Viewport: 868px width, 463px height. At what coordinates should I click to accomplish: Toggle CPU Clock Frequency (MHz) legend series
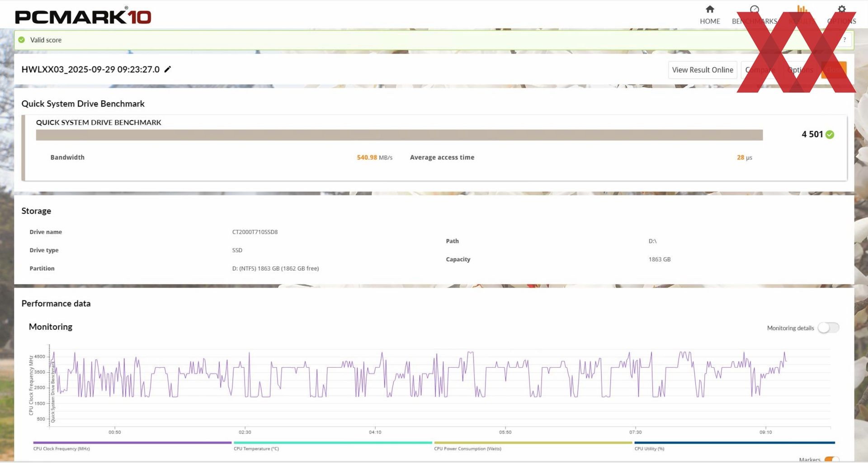[x=132, y=445]
